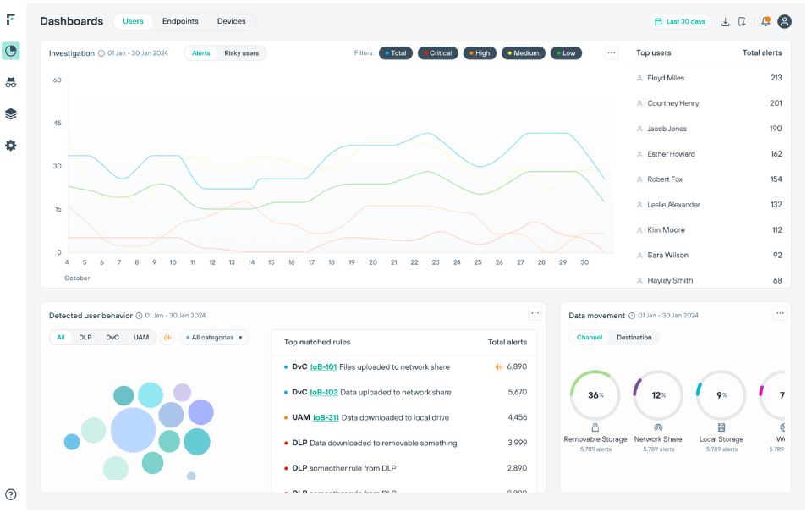Click the Removable Storage 36% gauge

[595, 395]
